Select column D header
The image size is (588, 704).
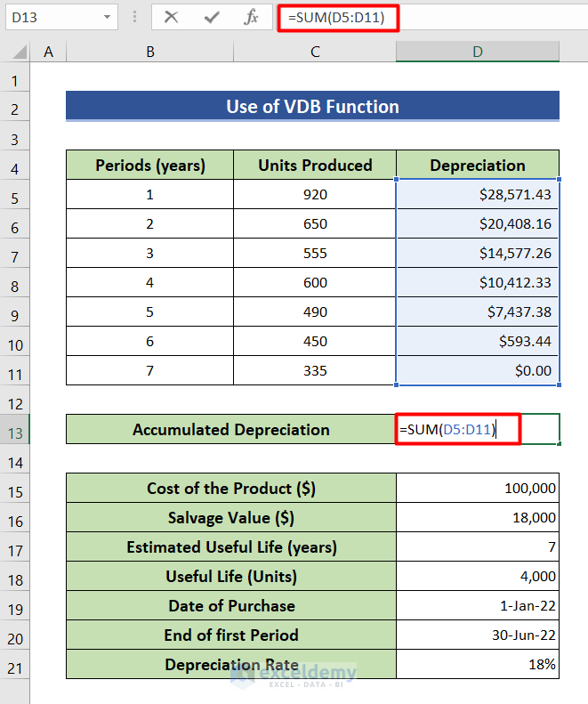tap(478, 53)
